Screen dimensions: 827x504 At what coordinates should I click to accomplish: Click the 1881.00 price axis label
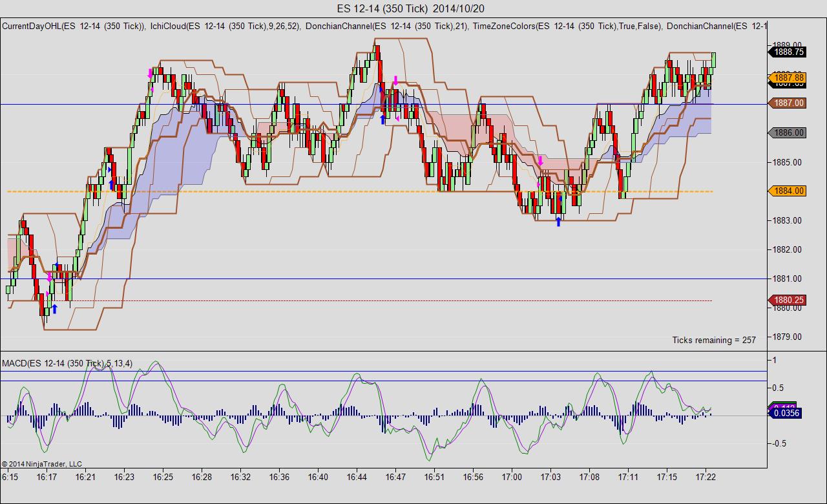point(788,278)
